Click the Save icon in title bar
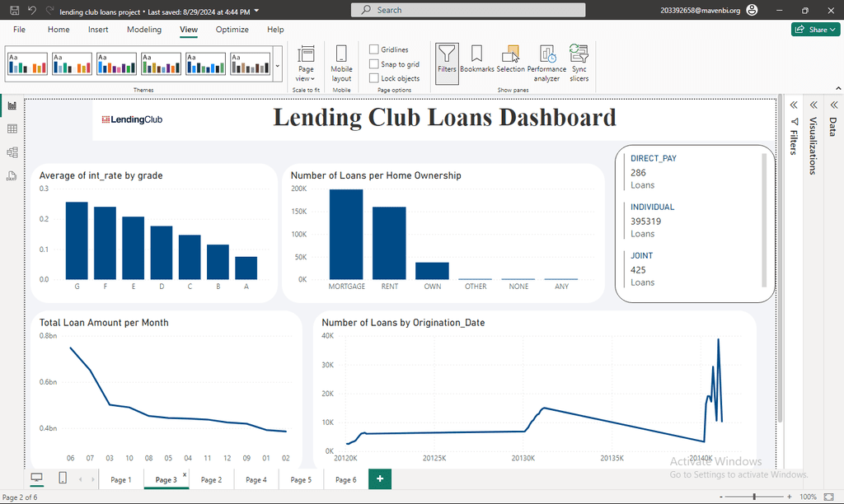 click(15, 10)
